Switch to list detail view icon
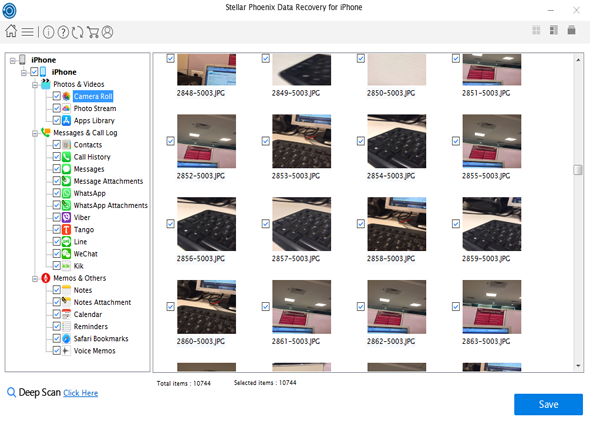Screen dimensions: 590x421 coord(554,30)
